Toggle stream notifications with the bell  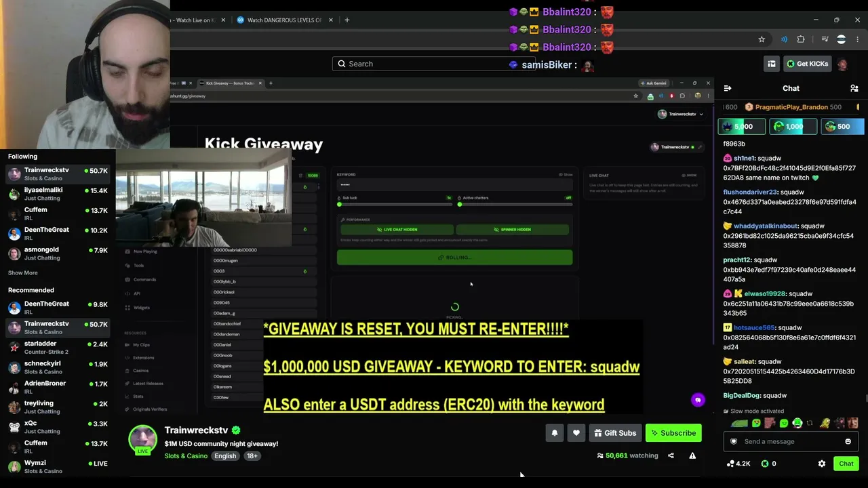555,433
